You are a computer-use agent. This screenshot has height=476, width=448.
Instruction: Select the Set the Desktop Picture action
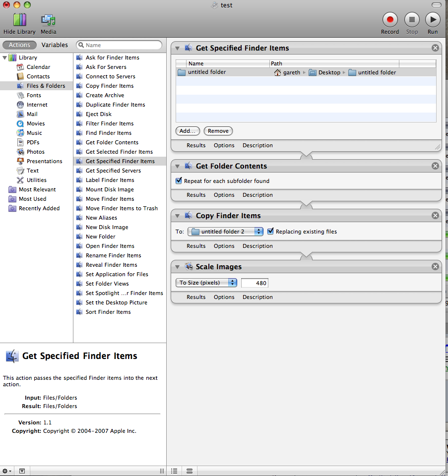click(116, 302)
